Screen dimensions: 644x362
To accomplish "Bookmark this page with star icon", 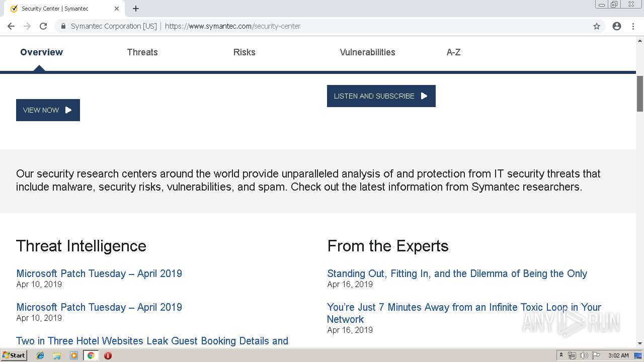I will click(x=597, y=26).
